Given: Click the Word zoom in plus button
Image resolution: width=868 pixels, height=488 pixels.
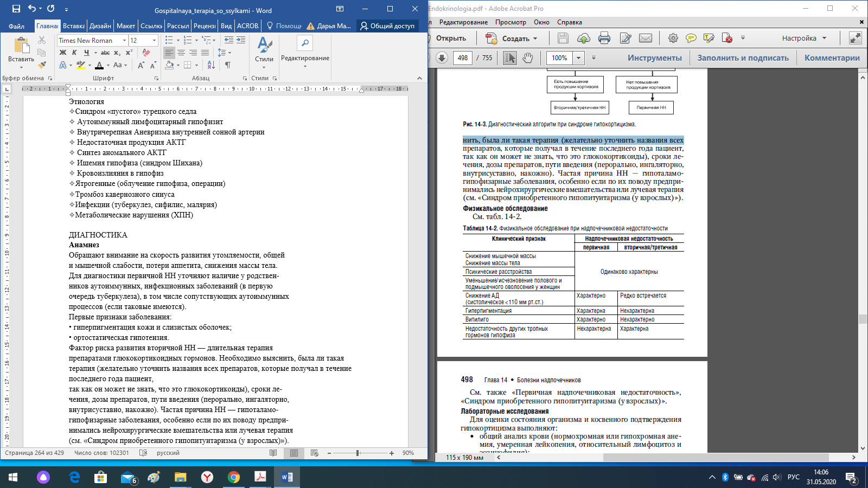Looking at the screenshot, I should pos(392,453).
